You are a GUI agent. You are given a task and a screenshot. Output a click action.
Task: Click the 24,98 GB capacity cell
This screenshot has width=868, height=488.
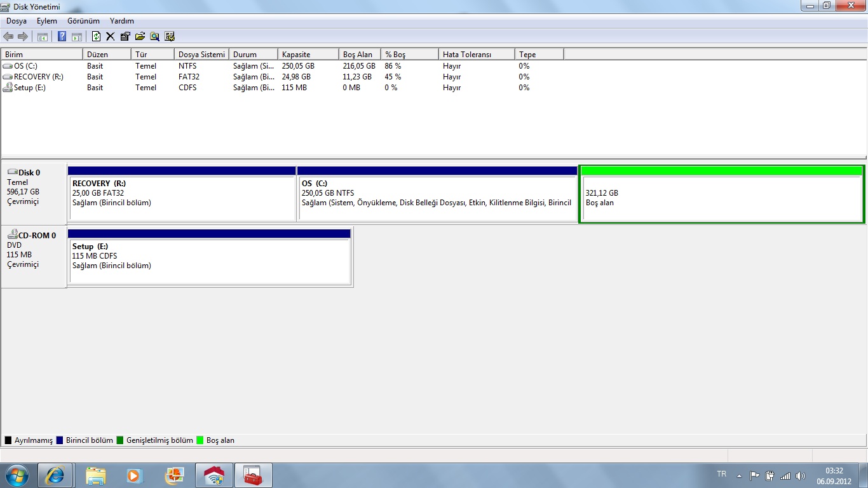(x=296, y=77)
